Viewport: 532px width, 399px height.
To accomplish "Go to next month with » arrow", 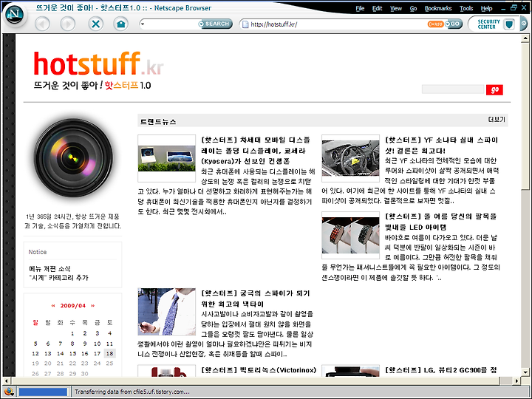I will (92, 306).
